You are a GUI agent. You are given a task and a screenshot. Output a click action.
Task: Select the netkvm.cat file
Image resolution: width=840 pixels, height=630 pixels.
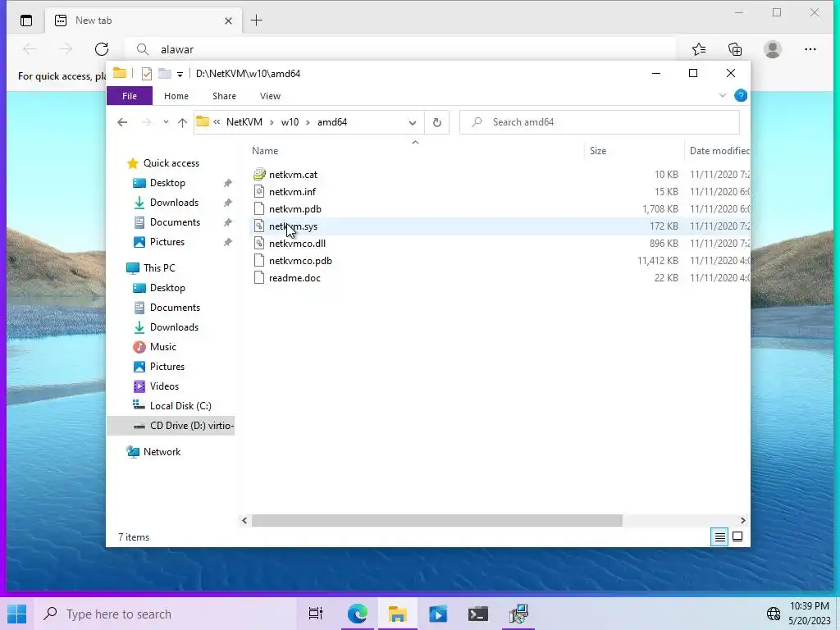(x=293, y=174)
